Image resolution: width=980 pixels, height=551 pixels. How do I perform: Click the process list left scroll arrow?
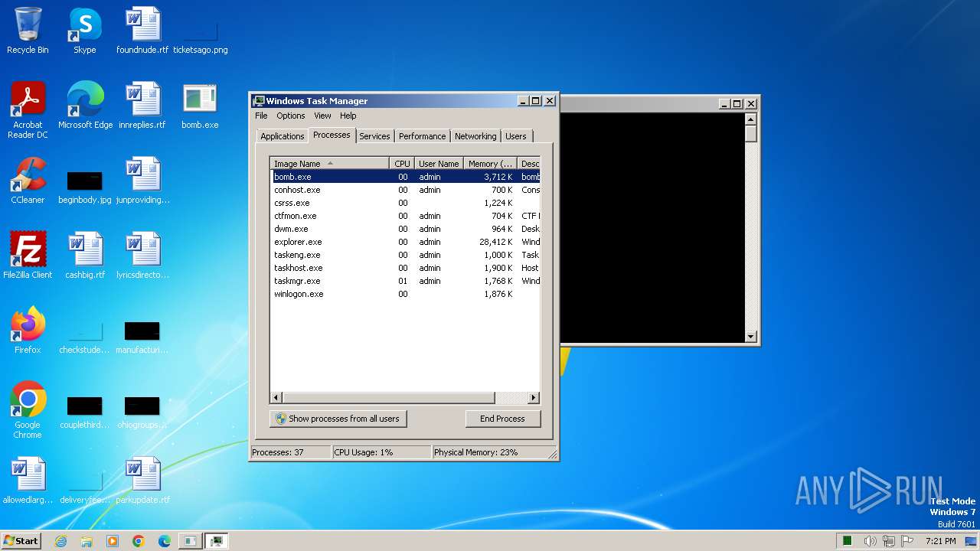276,398
